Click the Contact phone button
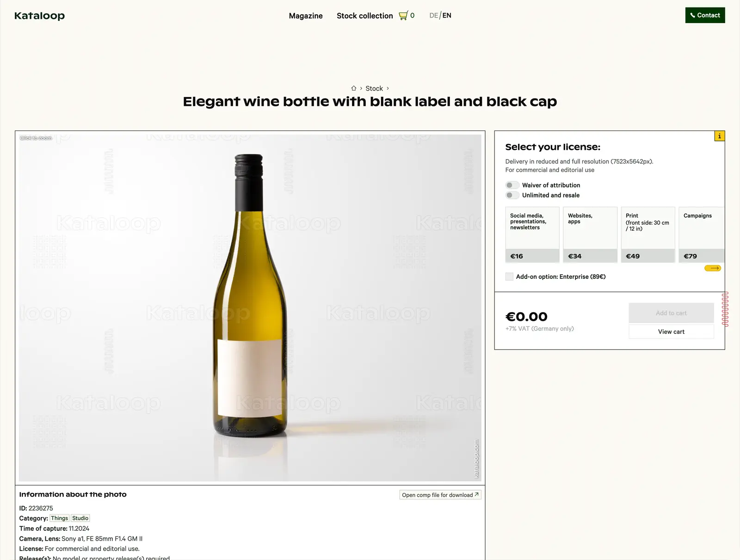The width and height of the screenshot is (740, 560). pyautogui.click(x=705, y=15)
